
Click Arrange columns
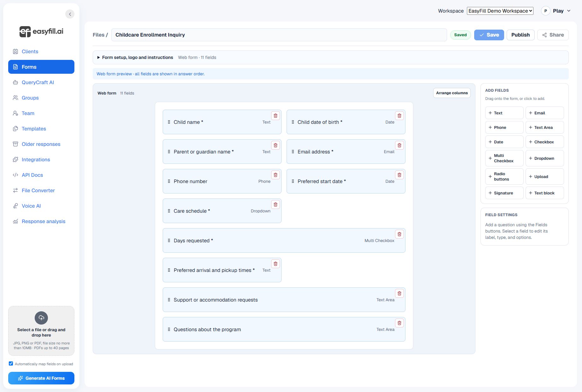(452, 93)
